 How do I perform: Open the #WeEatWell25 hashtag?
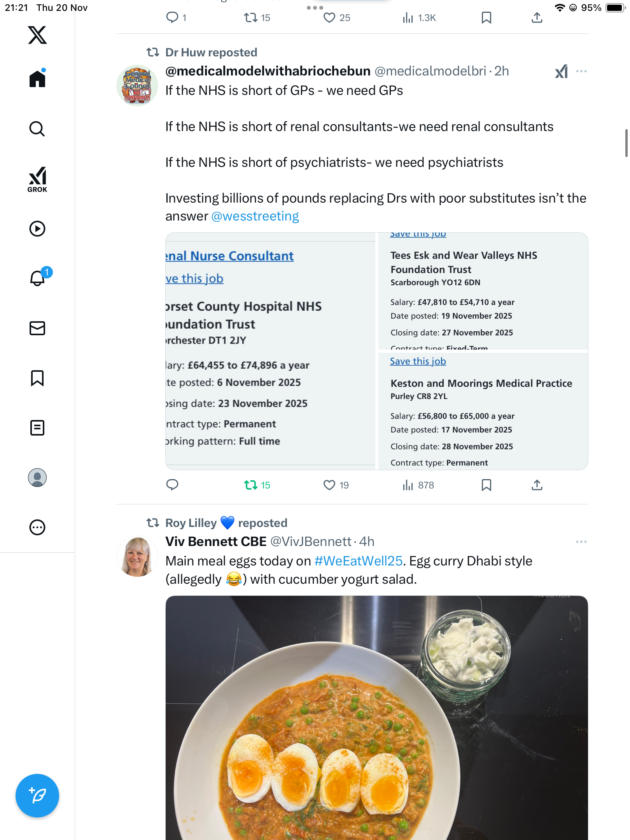358,561
